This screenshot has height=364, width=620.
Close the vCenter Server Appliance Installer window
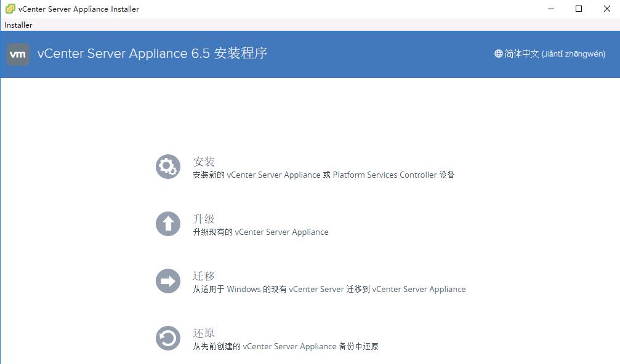606,9
